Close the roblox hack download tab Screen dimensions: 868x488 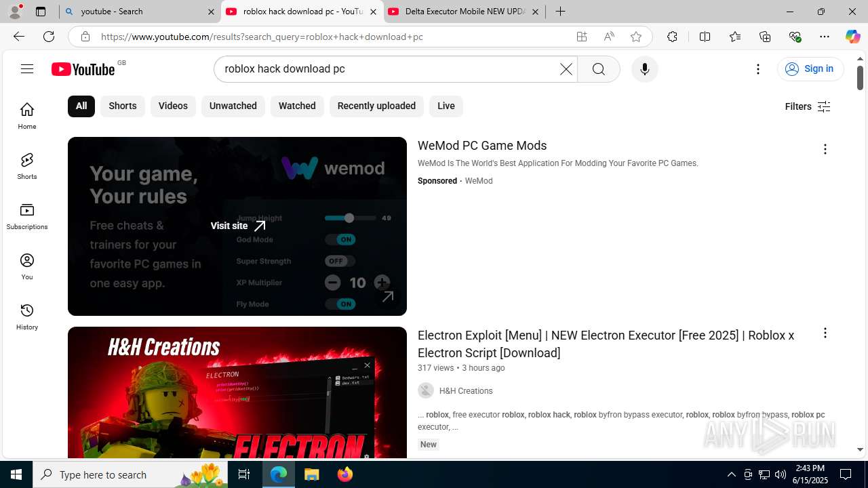click(x=373, y=12)
